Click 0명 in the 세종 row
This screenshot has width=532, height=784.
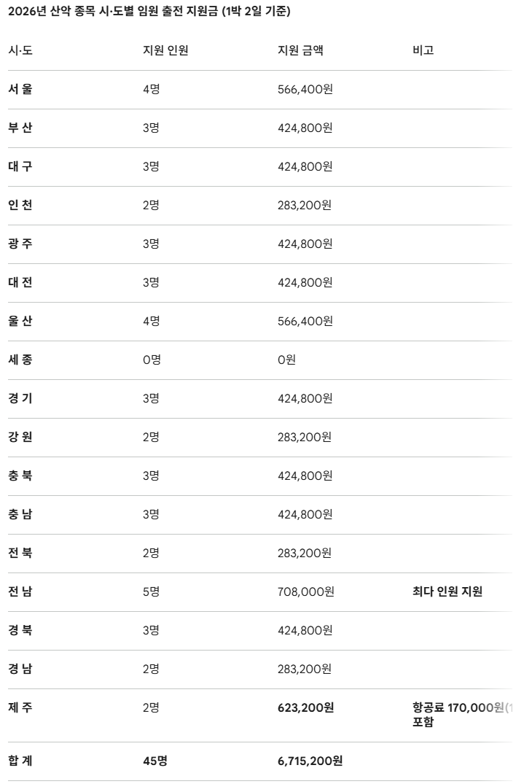pyautogui.click(x=152, y=360)
